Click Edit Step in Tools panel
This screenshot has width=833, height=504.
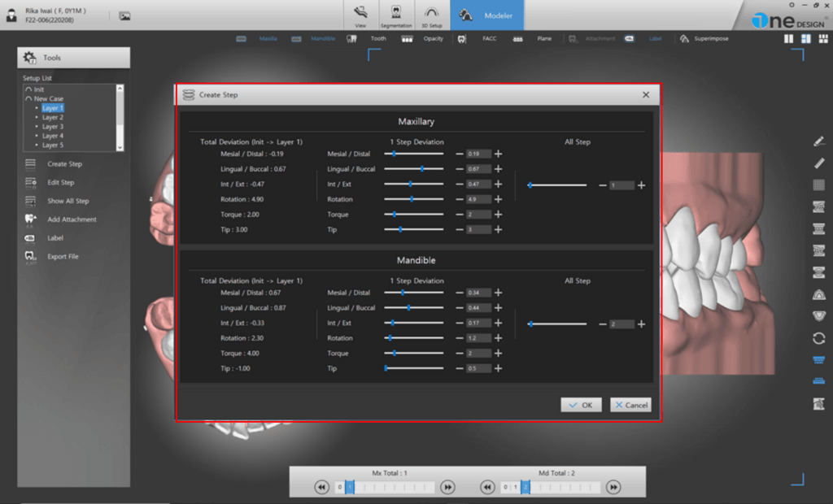coord(60,183)
